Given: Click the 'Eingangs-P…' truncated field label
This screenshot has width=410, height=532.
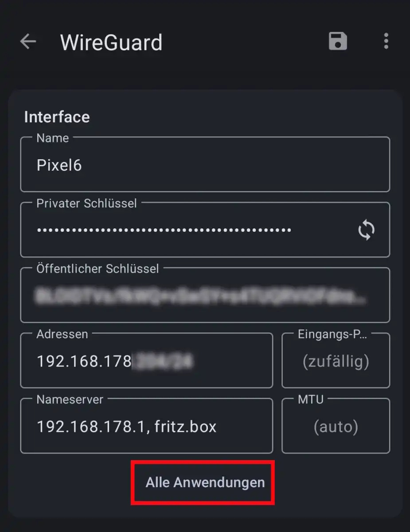Looking at the screenshot, I should (332, 334).
